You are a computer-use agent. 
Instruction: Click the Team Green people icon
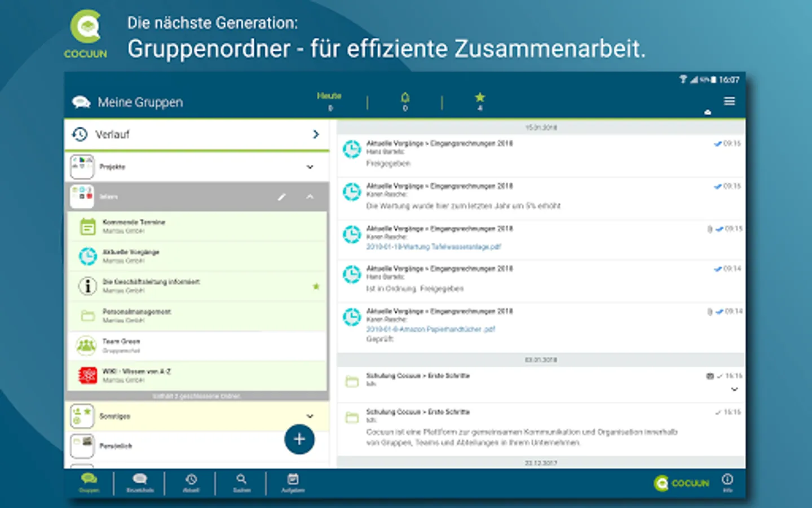[x=86, y=345]
